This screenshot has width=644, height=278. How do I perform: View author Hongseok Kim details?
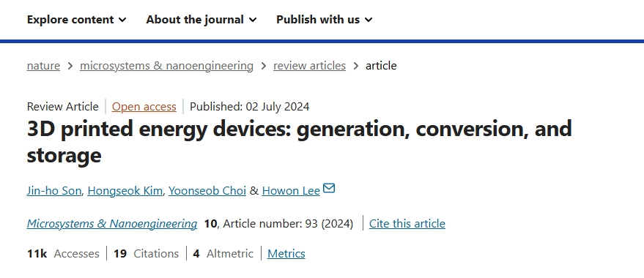[125, 191]
